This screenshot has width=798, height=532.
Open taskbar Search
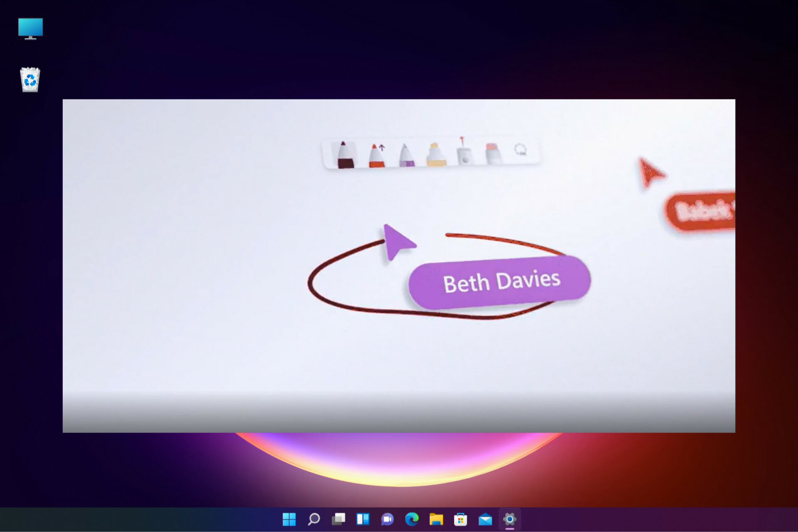(x=314, y=519)
